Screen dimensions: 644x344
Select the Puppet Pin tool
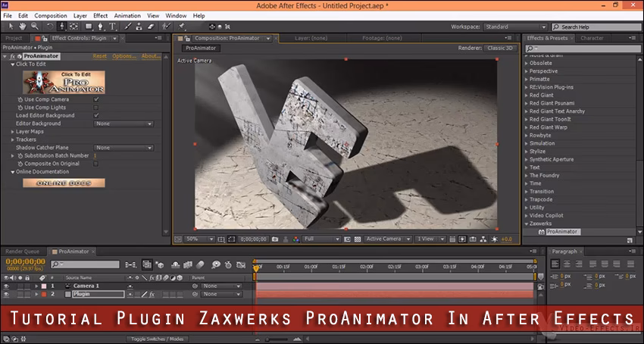click(182, 27)
